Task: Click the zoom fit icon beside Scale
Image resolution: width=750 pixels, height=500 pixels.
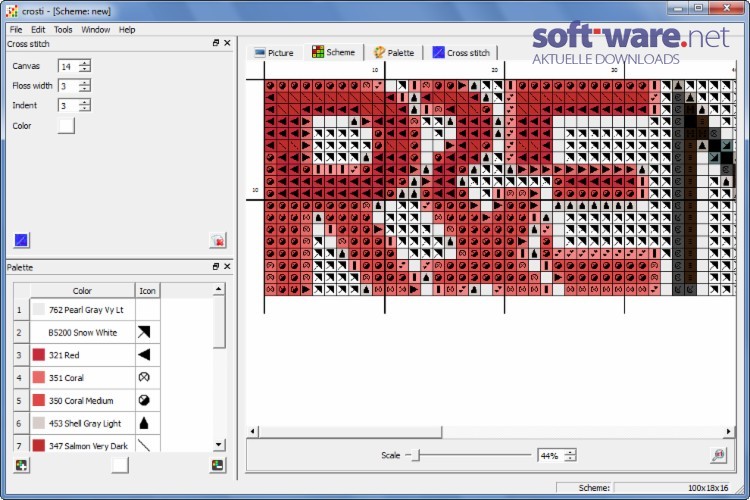Action: 718,456
